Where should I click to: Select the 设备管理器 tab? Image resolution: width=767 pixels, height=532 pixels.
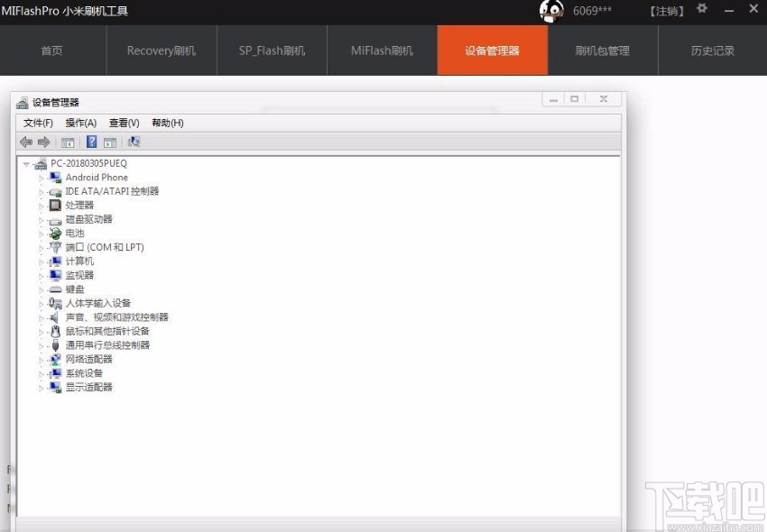coord(493,50)
